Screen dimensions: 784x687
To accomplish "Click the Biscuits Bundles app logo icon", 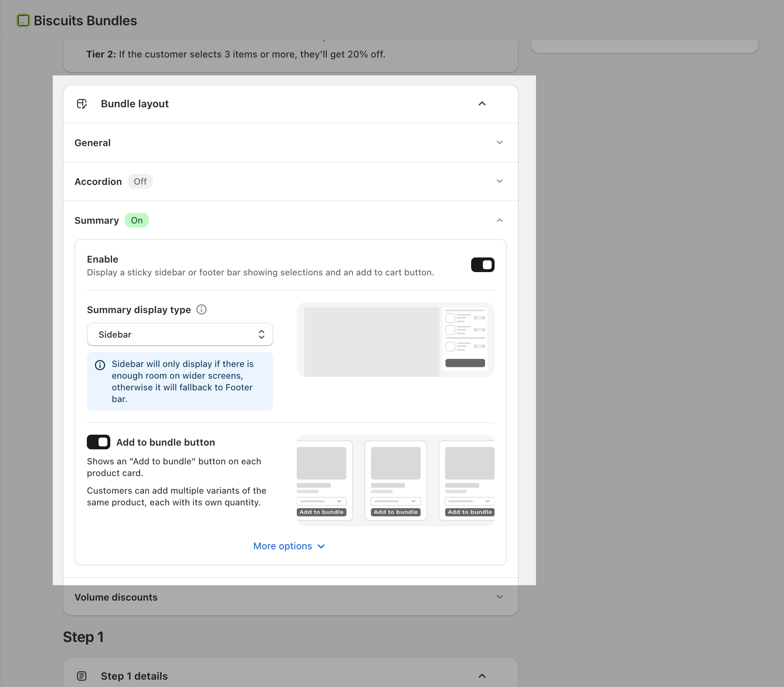I will point(23,20).
